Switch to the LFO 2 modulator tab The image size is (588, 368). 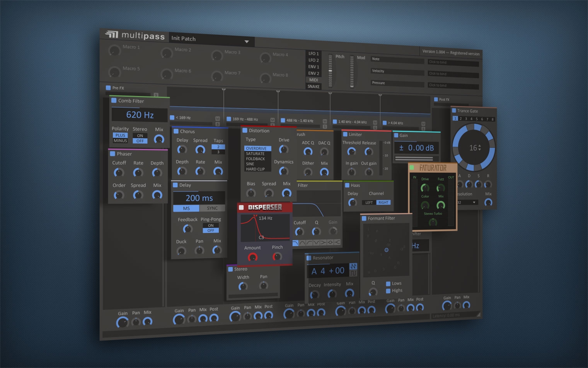pyautogui.click(x=314, y=60)
